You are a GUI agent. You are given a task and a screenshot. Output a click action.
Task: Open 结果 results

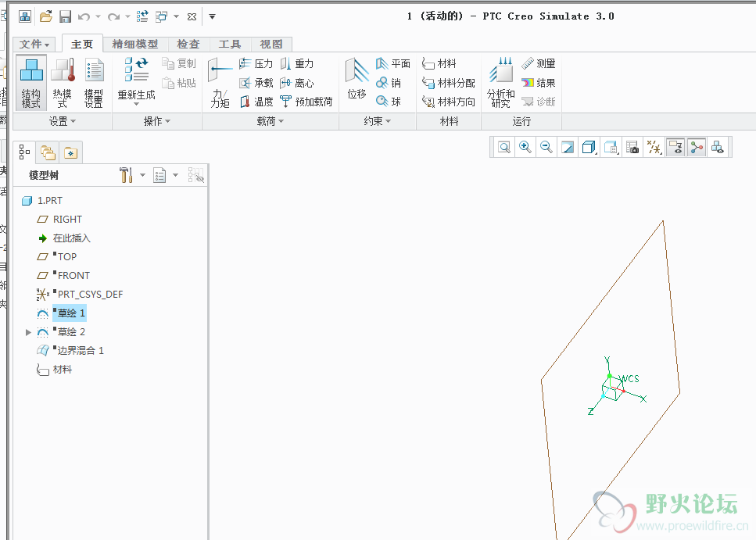pos(539,83)
